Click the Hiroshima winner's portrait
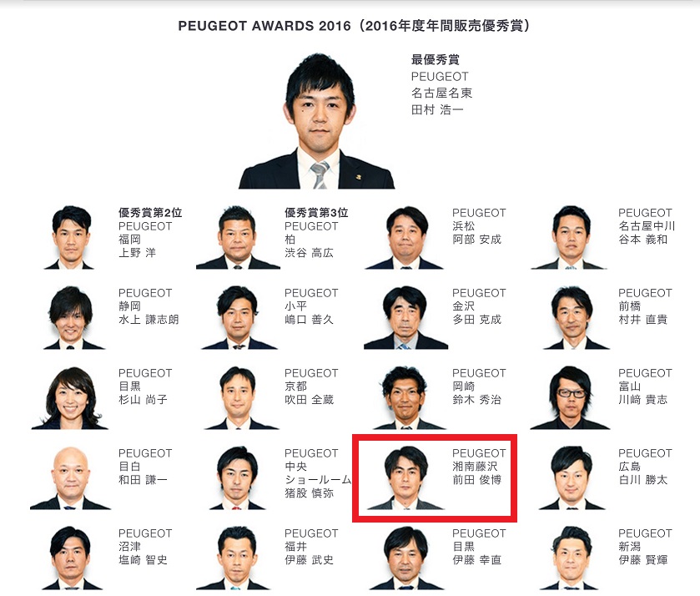This screenshot has width=700, height=596. [572, 477]
